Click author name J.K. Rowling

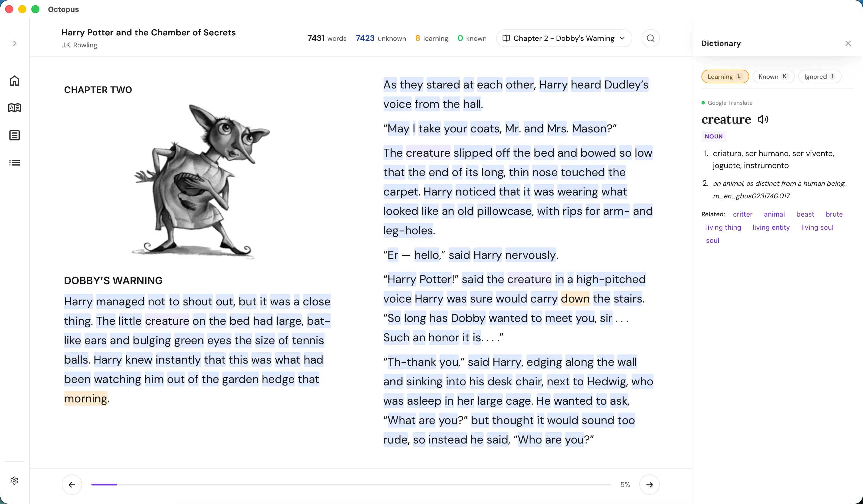point(79,45)
